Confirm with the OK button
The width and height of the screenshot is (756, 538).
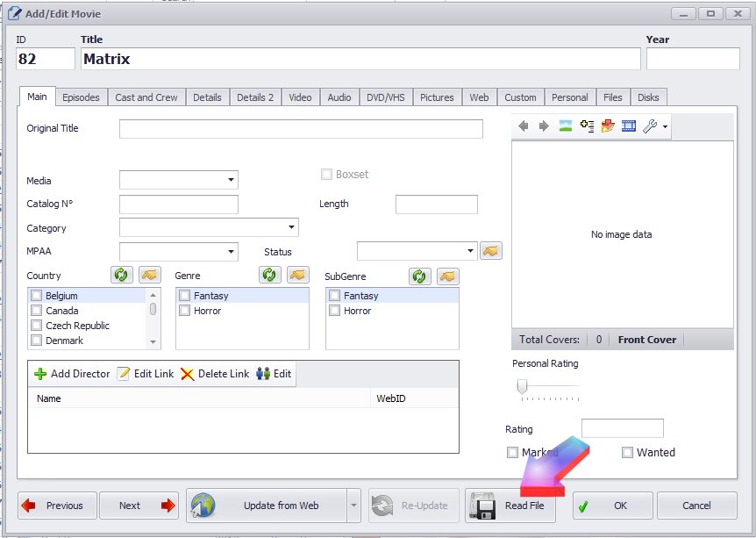[x=613, y=506]
